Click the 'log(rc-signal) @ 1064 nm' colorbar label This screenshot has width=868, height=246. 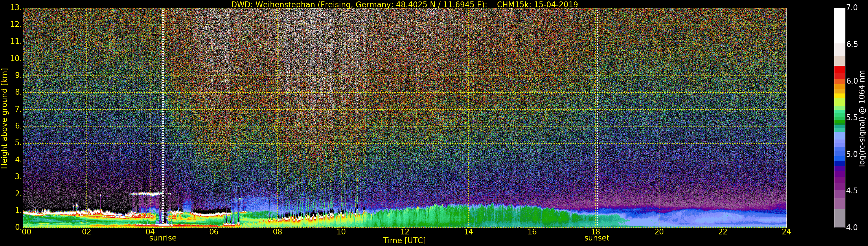(862, 118)
